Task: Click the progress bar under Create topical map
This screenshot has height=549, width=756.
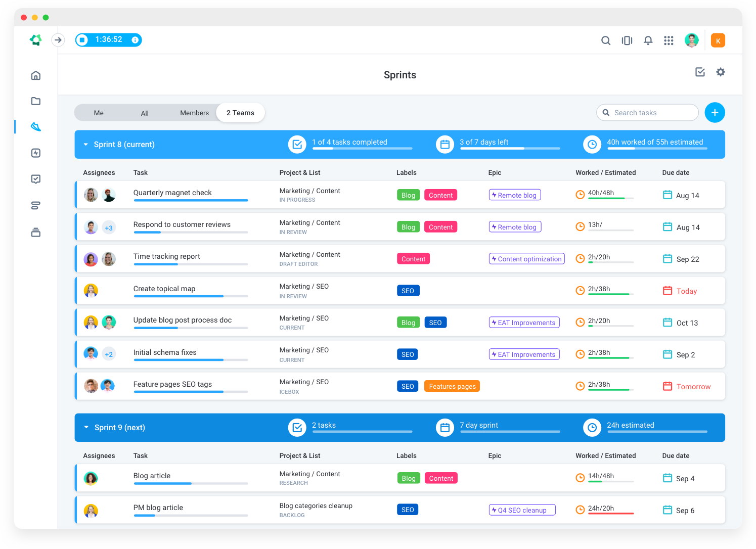Action: click(x=190, y=296)
